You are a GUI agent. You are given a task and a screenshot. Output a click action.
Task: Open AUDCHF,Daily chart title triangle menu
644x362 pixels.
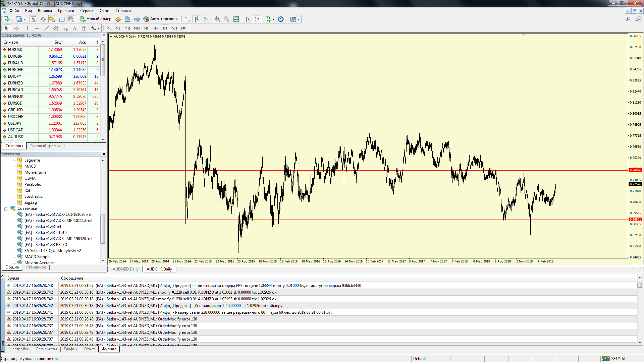pos(111,37)
